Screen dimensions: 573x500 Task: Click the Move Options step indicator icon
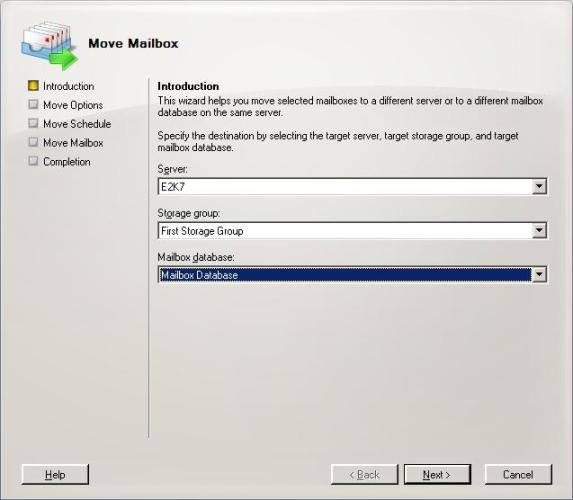pyautogui.click(x=33, y=105)
